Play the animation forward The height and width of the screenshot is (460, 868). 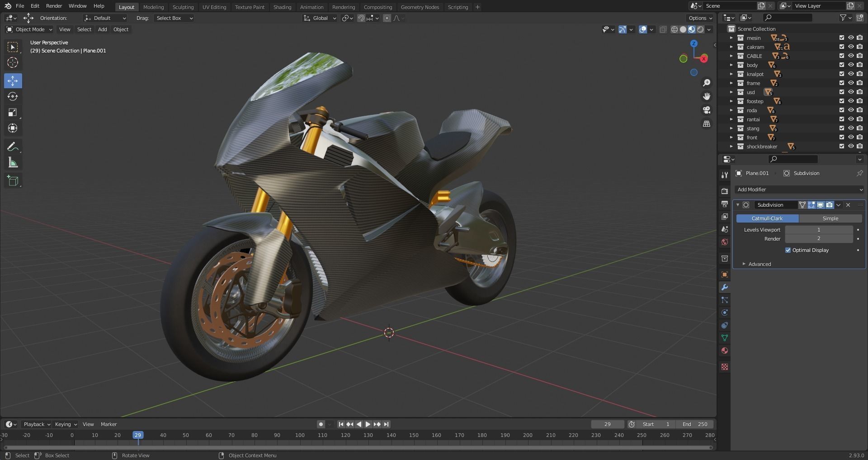coord(368,424)
